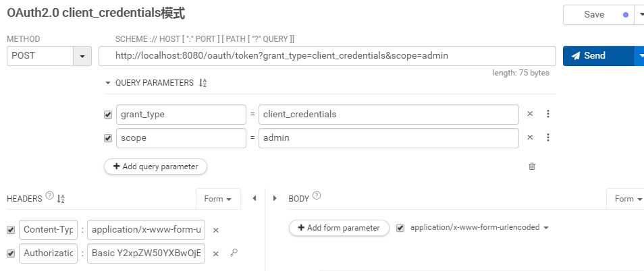The height and width of the screenshot is (271, 644).
Task: Send the request
Action: (598, 56)
